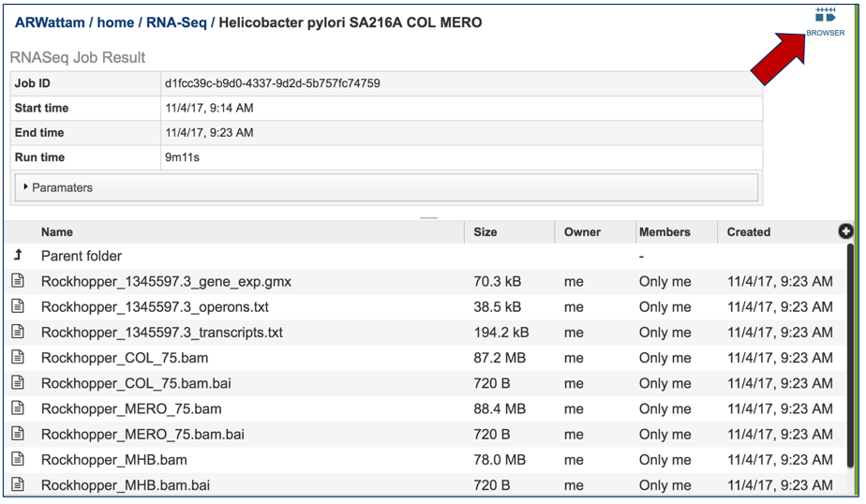Select file icon for Rockhopper_1345597.3_operons.txt
Image resolution: width=866 pixels, height=504 pixels.
pyautogui.click(x=18, y=306)
